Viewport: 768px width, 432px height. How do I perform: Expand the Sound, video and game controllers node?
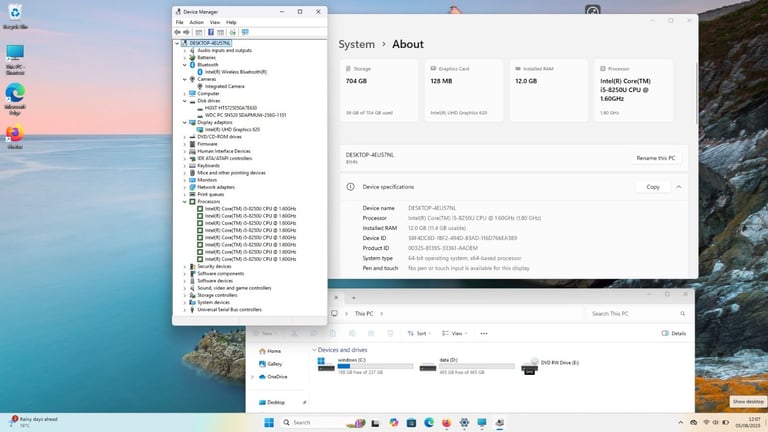(x=185, y=288)
